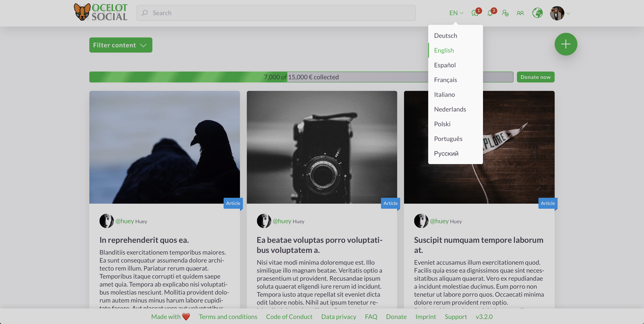This screenshot has height=324, width=644.
Task: Focus the Search input field
Action: pos(276,13)
